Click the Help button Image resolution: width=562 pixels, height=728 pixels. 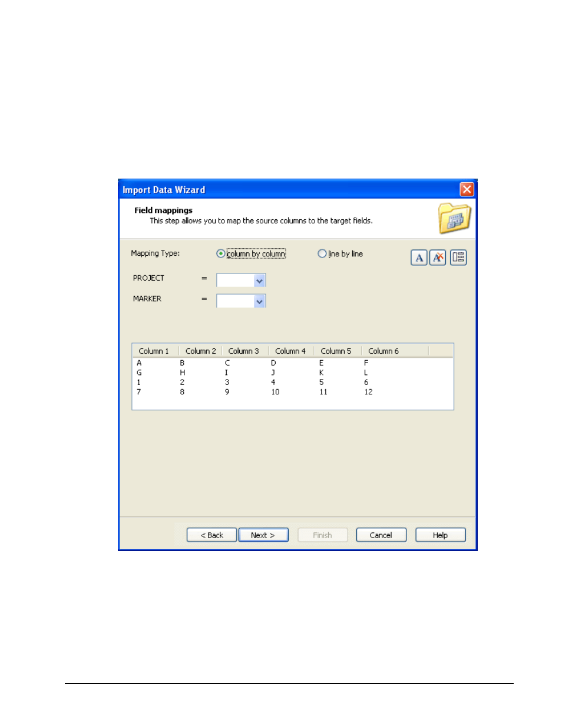(x=441, y=535)
